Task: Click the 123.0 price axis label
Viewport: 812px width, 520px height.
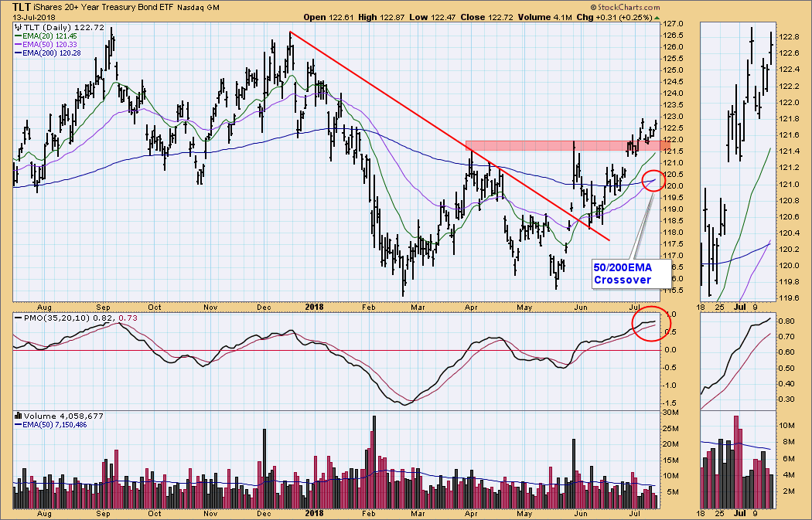Action: [674, 117]
